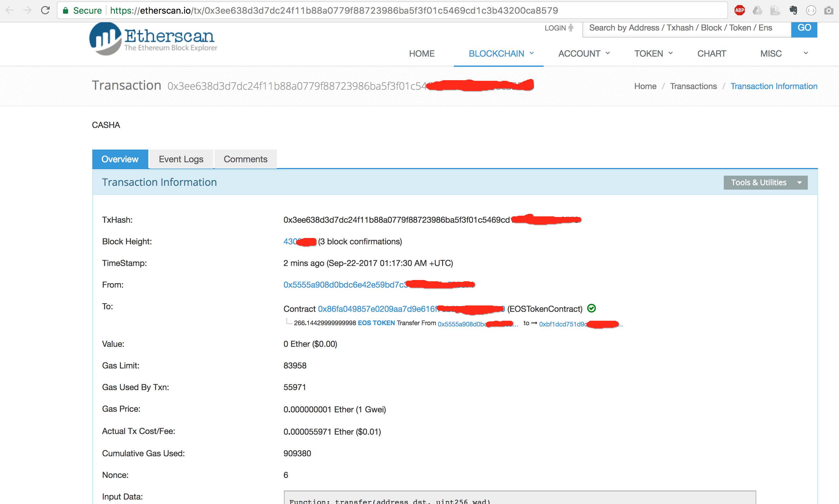Open the MISC menu item
The image size is (839, 504).
pyautogui.click(x=771, y=54)
